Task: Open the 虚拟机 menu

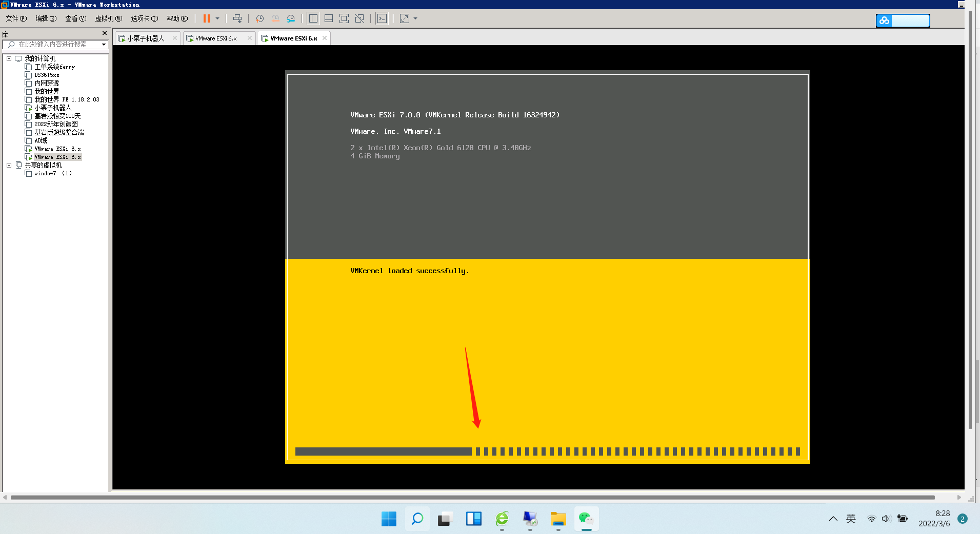Action: click(x=108, y=18)
